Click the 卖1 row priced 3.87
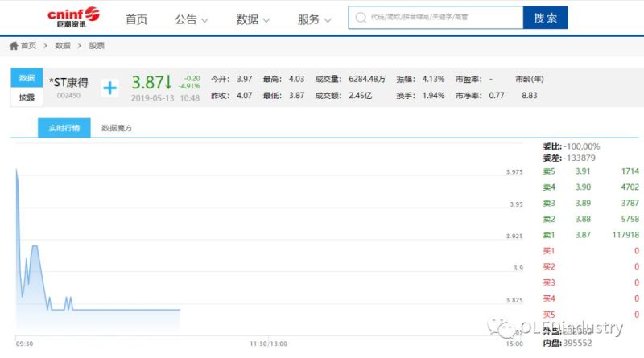 pyautogui.click(x=591, y=235)
